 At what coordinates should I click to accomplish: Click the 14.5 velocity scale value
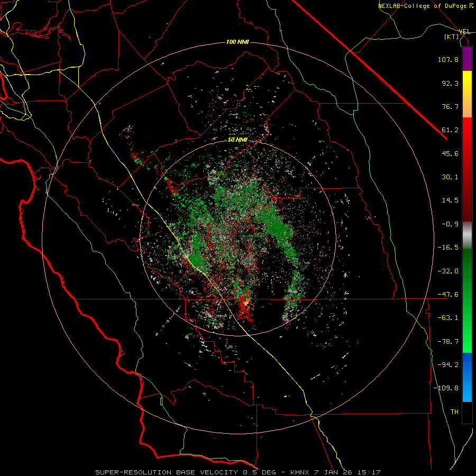450,200
